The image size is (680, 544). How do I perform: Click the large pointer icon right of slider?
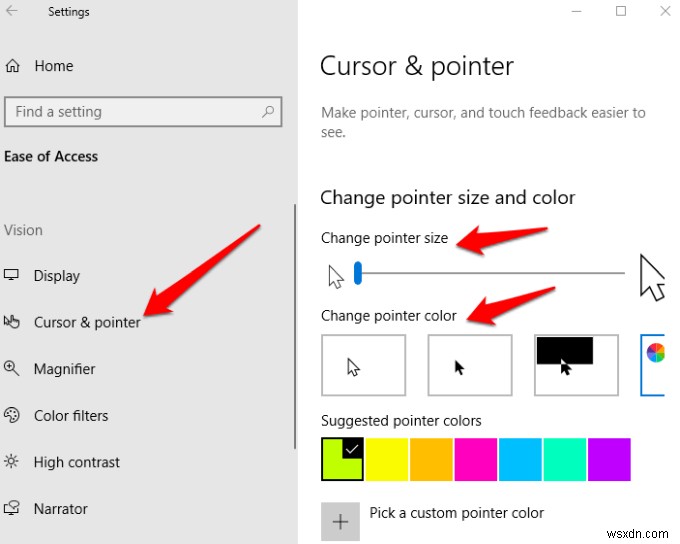[652, 278]
